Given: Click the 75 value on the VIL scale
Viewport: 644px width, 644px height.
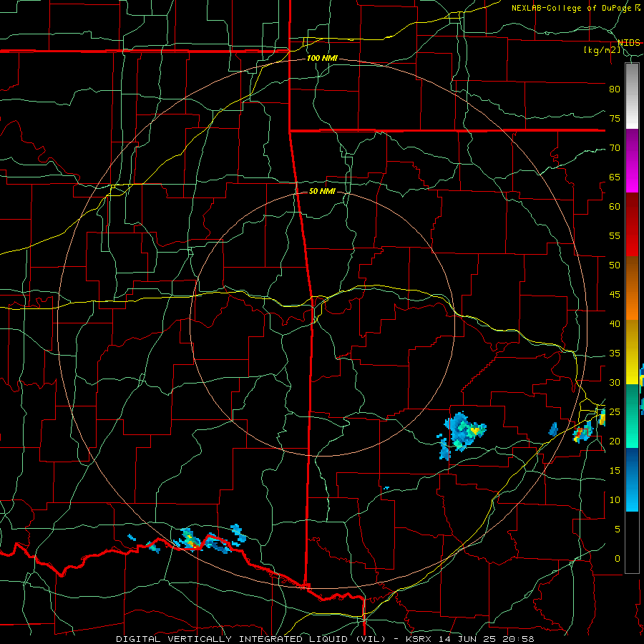Looking at the screenshot, I should [615, 118].
